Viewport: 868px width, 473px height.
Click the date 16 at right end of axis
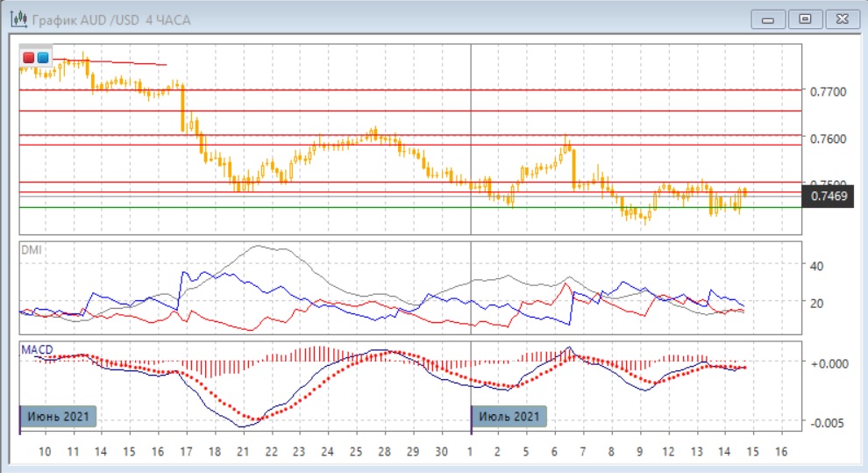pyautogui.click(x=780, y=451)
